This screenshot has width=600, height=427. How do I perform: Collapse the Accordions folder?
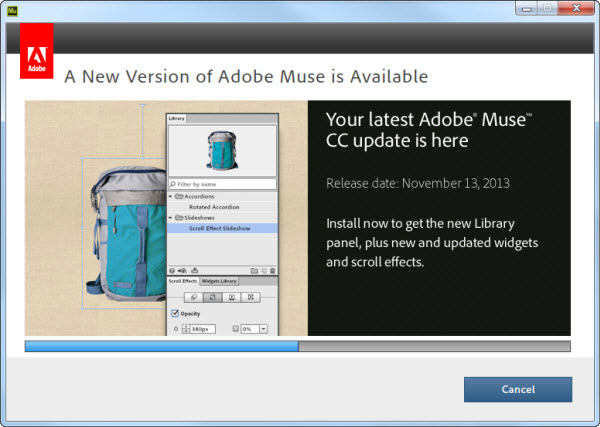(x=171, y=196)
